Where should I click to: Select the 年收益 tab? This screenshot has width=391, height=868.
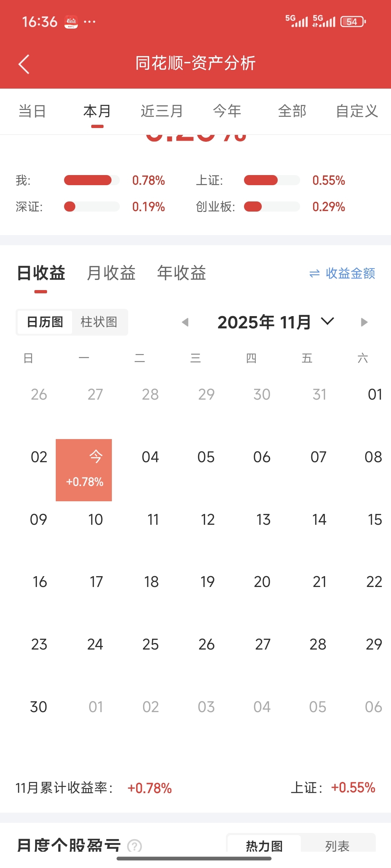coord(181,273)
